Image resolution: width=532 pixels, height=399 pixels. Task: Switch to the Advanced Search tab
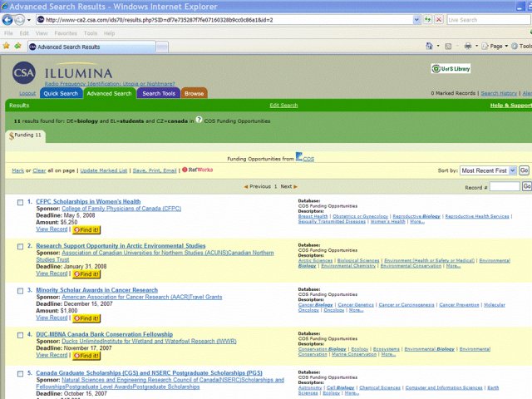click(x=109, y=93)
